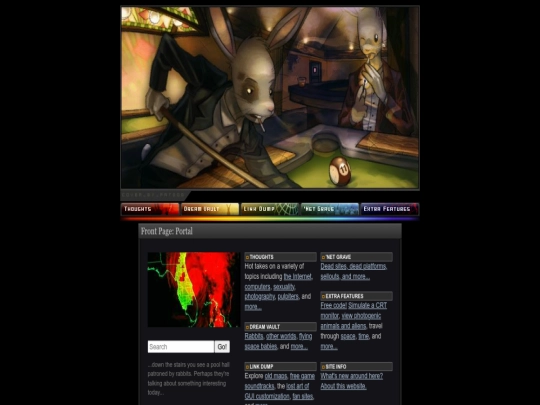The height and width of the screenshot is (405, 540).
Task: Click the rabbit pool hall cover image
Action: 270,97
